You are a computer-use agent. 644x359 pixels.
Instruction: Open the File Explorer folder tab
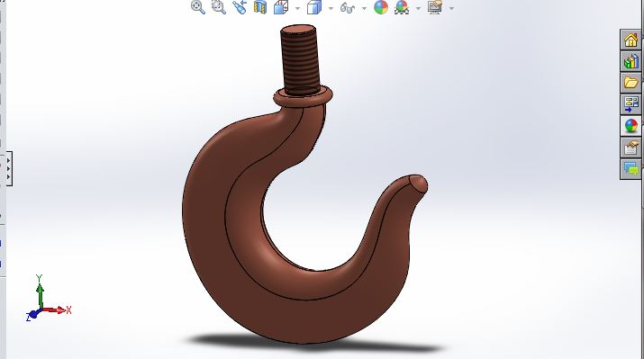point(630,83)
